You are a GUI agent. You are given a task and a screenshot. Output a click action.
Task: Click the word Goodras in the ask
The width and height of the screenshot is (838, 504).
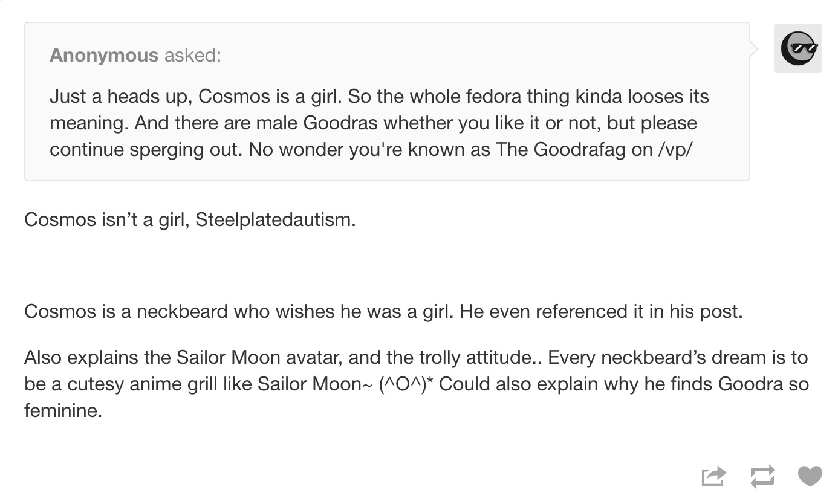tap(340, 123)
